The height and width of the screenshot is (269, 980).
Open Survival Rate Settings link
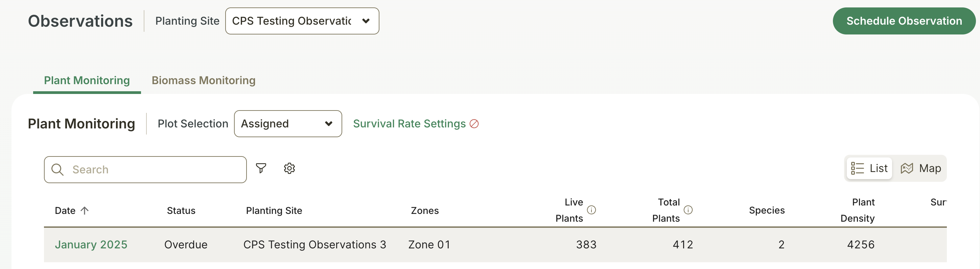tap(409, 124)
